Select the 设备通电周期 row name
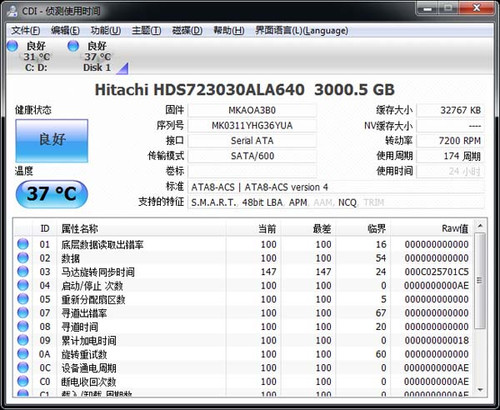500x410 pixels. point(89,368)
